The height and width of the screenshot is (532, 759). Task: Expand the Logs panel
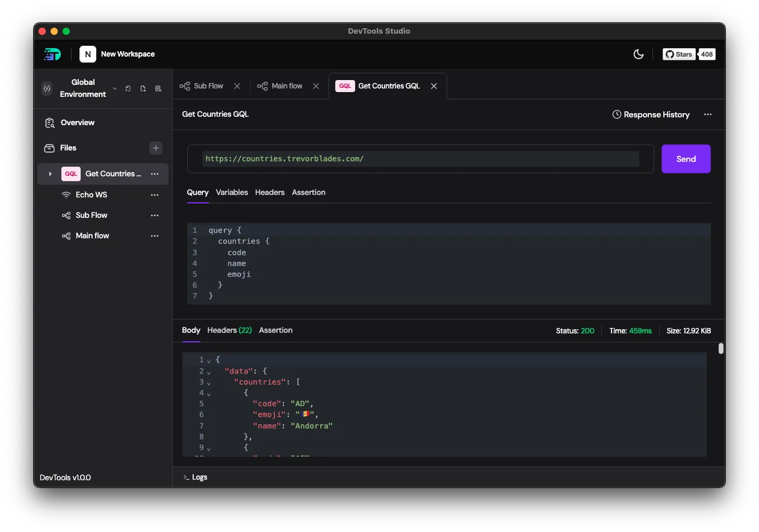(196, 477)
